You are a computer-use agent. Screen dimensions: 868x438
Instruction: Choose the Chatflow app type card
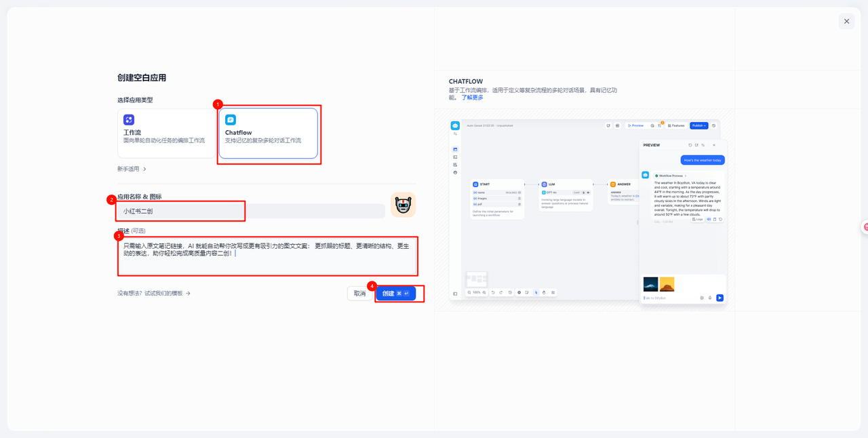268,133
